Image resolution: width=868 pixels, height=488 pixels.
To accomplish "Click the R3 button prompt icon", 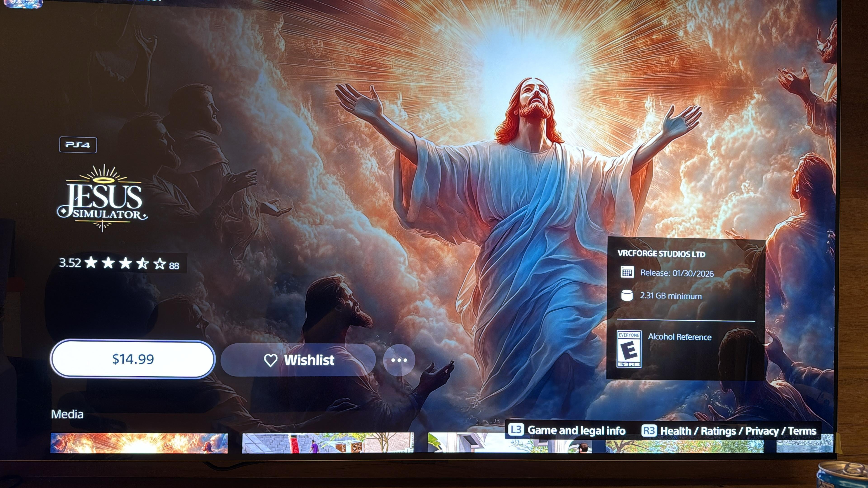I will [649, 431].
